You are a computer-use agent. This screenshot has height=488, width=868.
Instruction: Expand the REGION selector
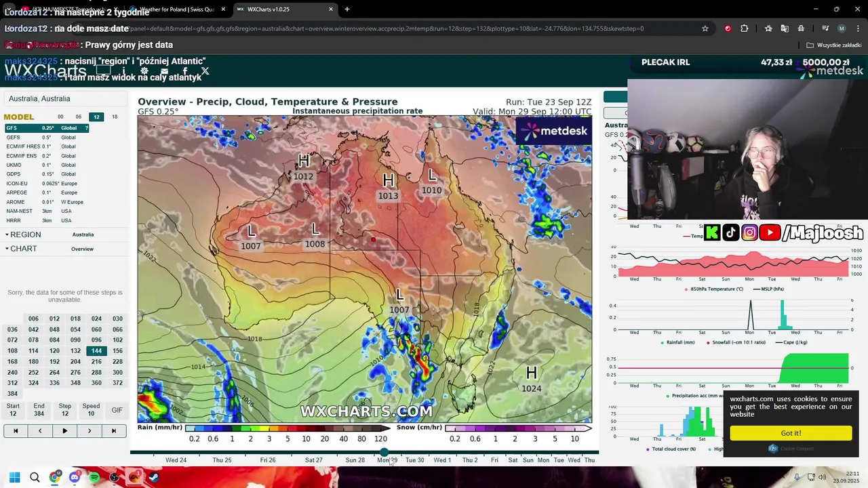coord(24,235)
